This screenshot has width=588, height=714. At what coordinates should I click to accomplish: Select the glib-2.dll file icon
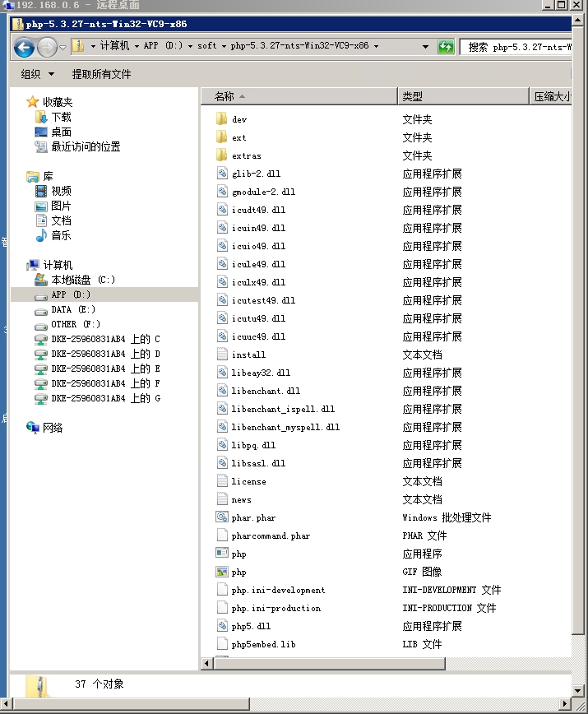point(222,174)
